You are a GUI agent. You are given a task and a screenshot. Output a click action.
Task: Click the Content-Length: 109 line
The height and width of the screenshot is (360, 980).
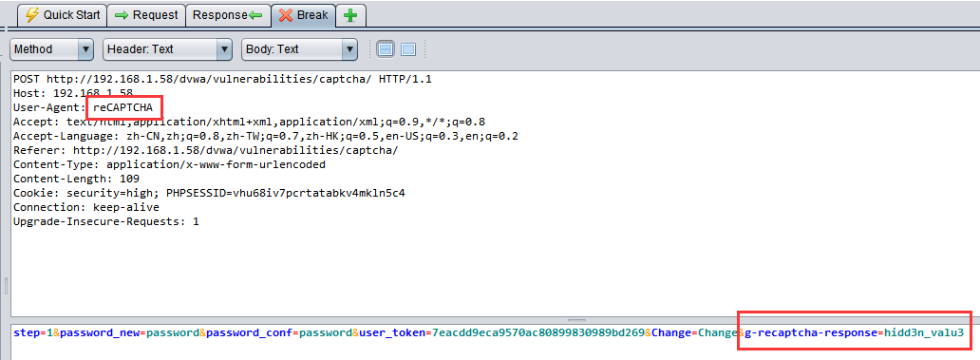click(76, 179)
